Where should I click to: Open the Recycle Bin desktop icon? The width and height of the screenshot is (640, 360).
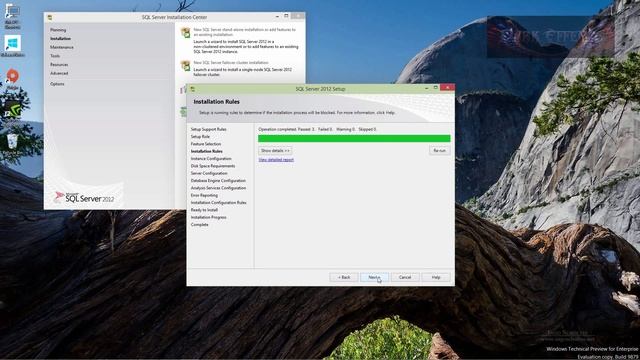pos(12,141)
